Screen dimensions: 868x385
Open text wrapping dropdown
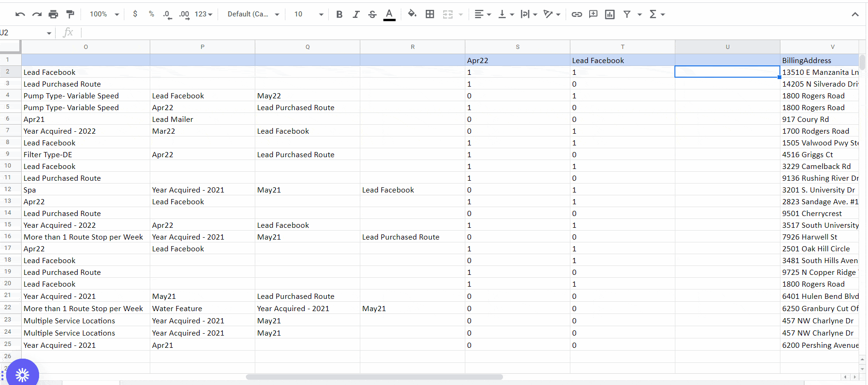coord(529,15)
